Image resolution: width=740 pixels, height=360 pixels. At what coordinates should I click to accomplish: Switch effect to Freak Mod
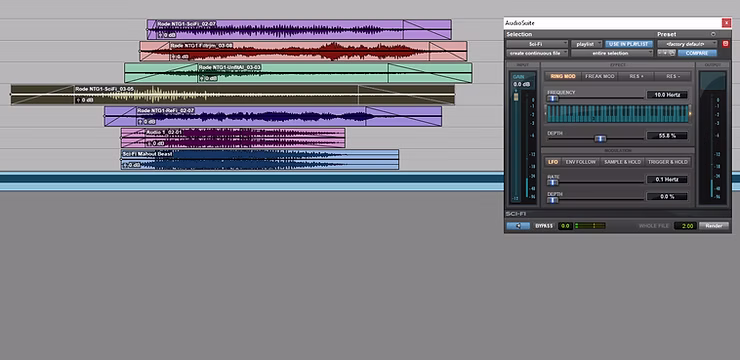599,76
